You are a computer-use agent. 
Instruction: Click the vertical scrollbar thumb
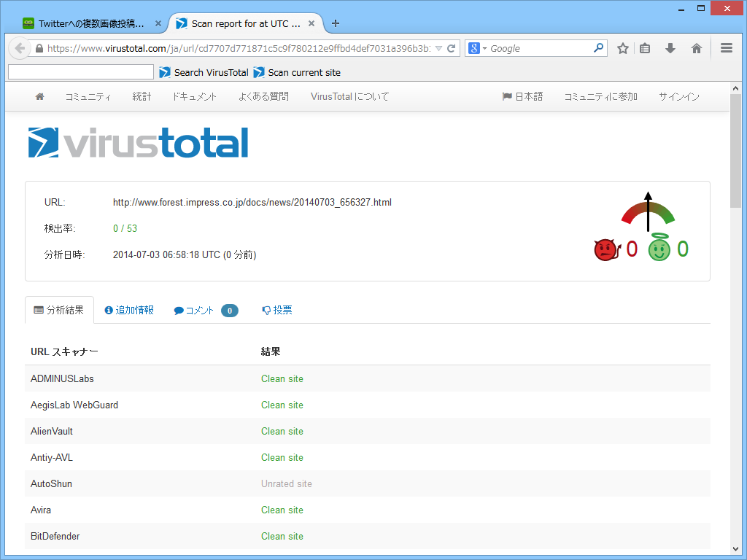[x=735, y=151]
